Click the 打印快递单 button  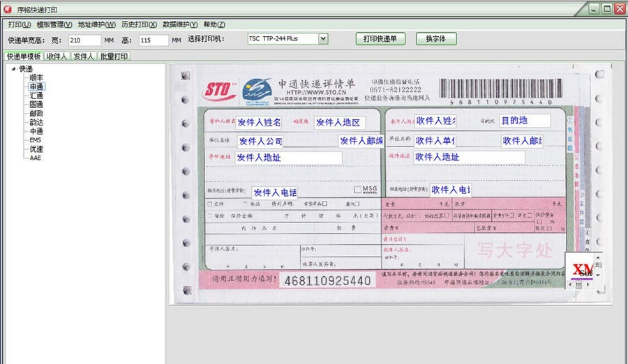point(380,39)
